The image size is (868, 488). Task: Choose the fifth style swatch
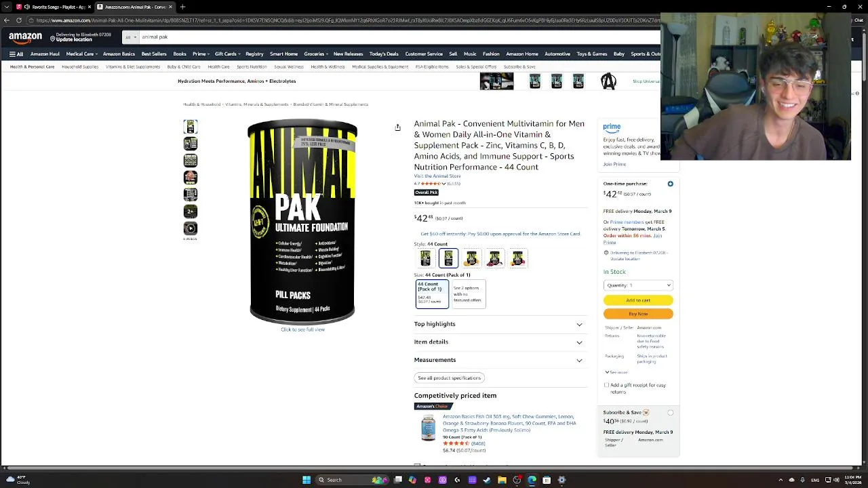click(517, 258)
